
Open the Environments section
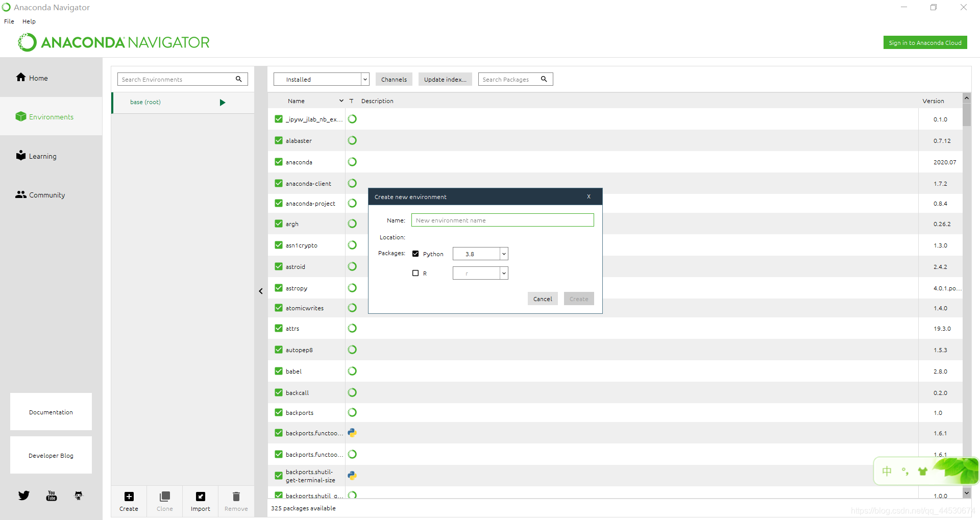51,117
